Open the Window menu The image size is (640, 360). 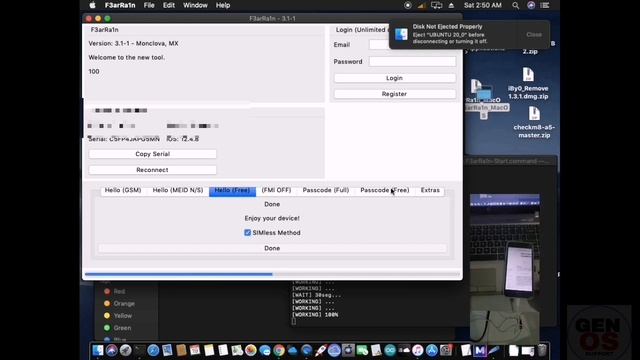(195, 5)
